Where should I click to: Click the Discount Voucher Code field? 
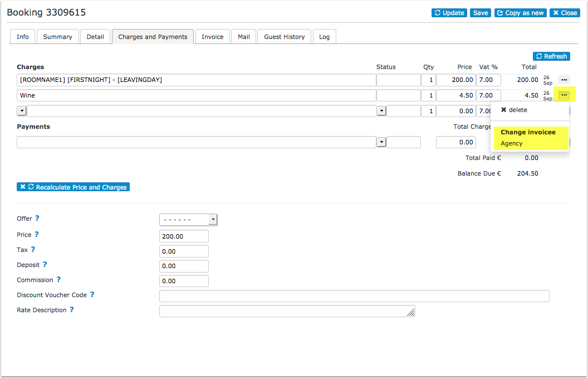(x=354, y=296)
